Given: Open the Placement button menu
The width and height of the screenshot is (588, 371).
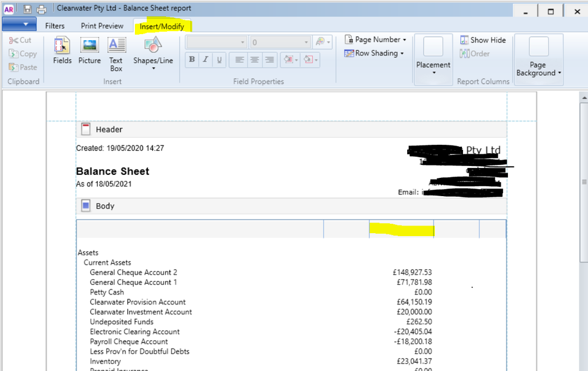Looking at the screenshot, I should (x=433, y=59).
